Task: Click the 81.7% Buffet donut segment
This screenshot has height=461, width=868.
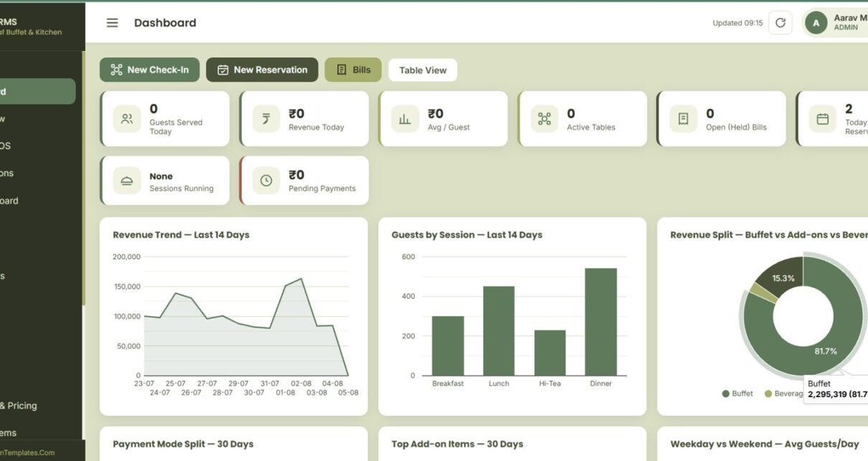Action: [825, 351]
